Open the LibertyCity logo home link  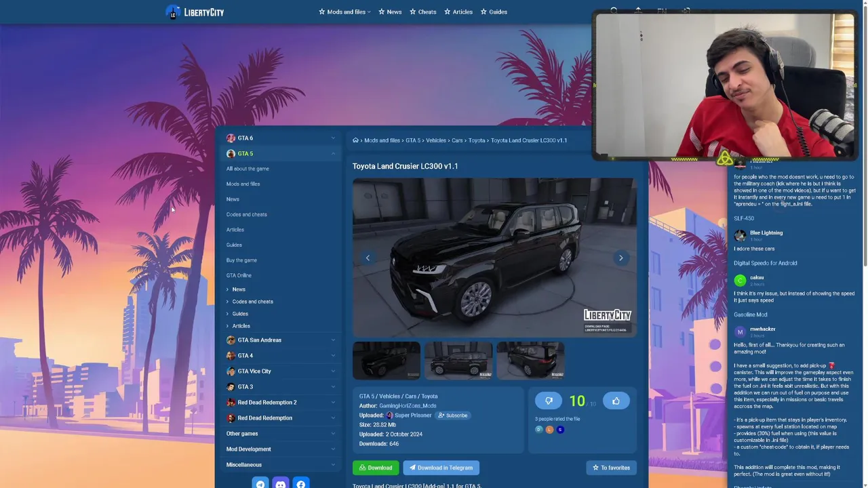click(195, 12)
